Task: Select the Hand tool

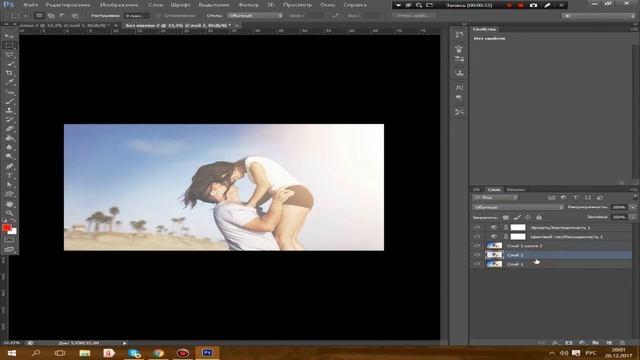Action: tap(9, 204)
